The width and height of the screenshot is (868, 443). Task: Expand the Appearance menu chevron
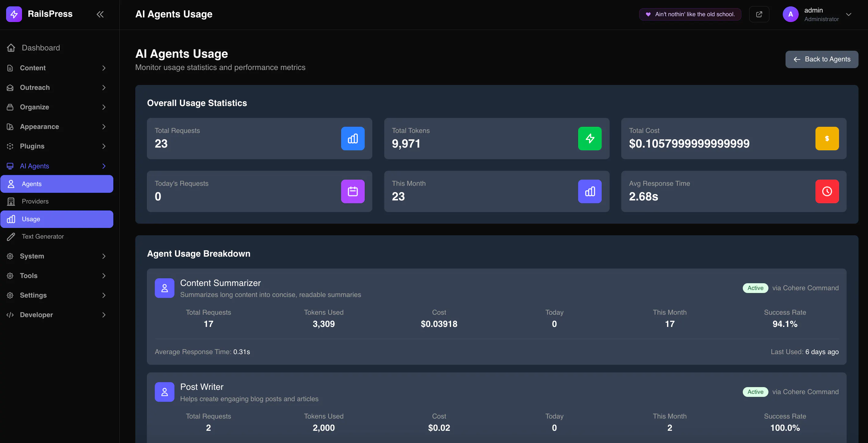[104, 127]
